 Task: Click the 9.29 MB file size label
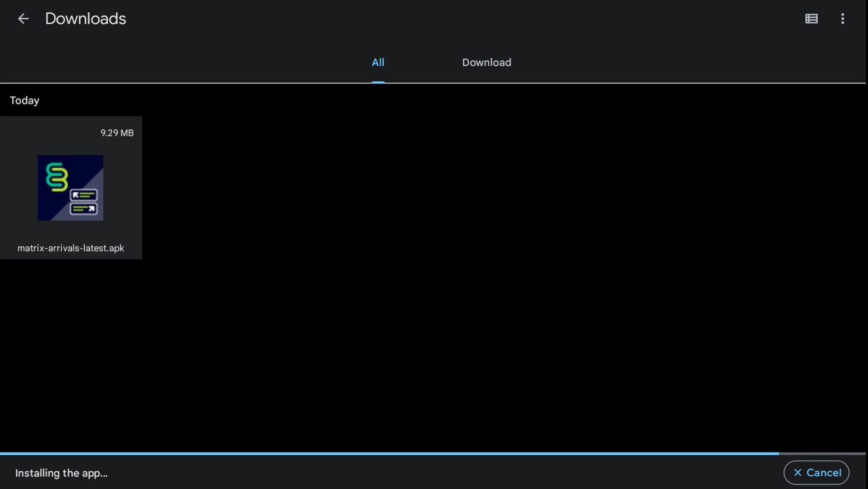(117, 133)
